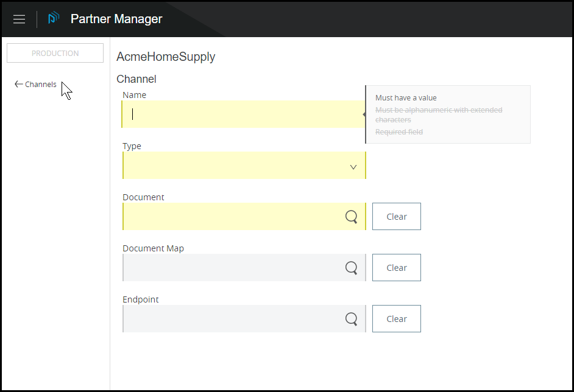Click the Partner Manager logo icon
The image size is (574, 392).
click(54, 19)
